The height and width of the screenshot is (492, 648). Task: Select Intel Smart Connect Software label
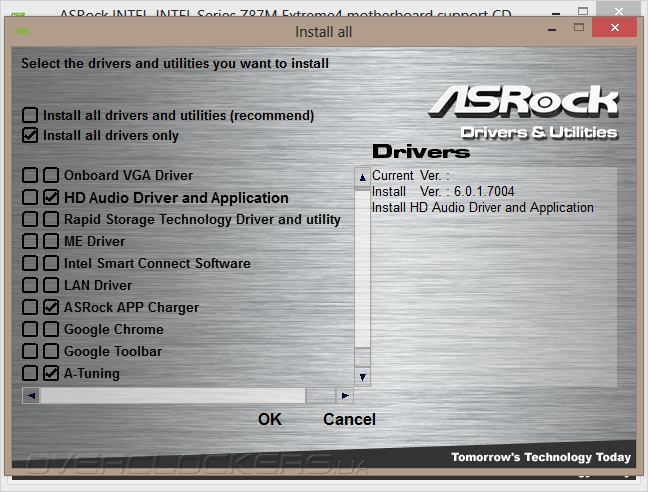tap(157, 263)
